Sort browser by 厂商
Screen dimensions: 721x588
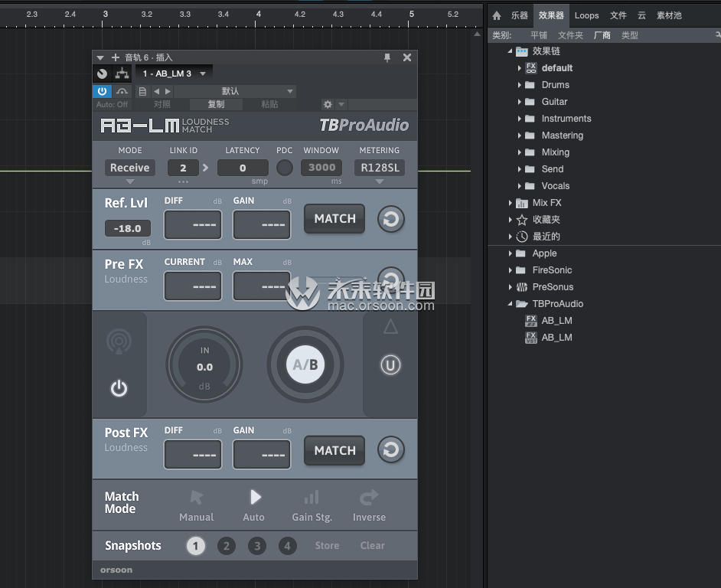(602, 35)
